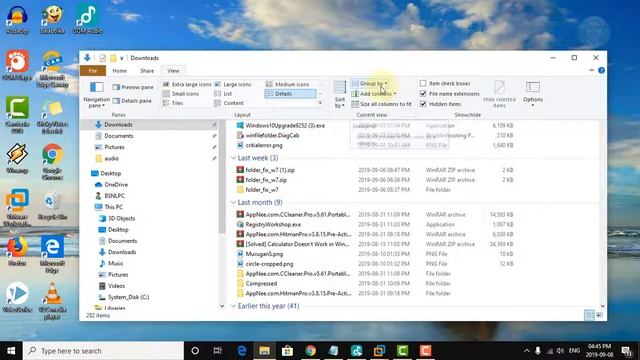640x360 pixels.
Task: Select the Compressed folder
Action: (x=261, y=284)
